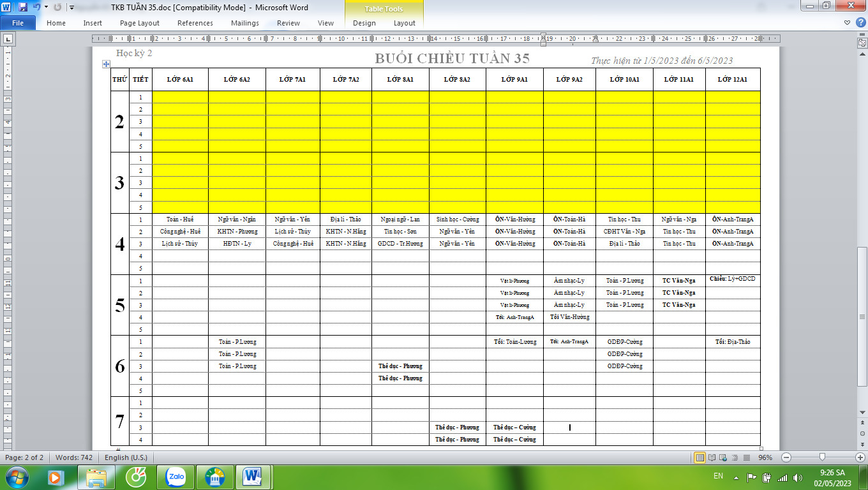Open the File tab

point(18,23)
